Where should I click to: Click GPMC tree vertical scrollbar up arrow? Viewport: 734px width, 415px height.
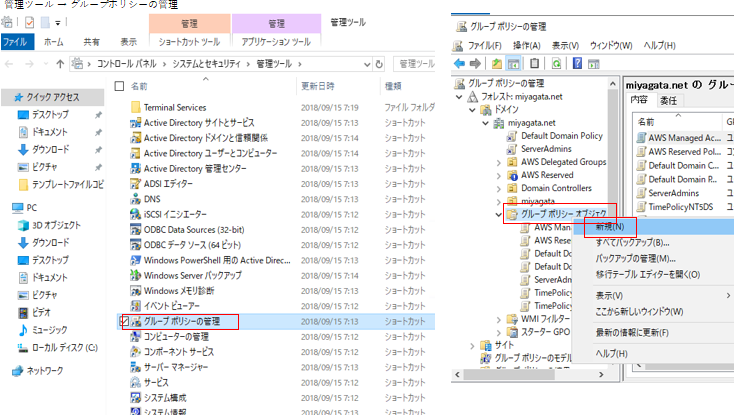[x=612, y=83]
